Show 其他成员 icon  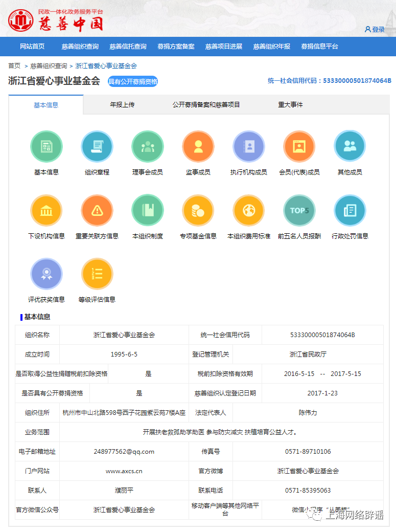tap(350, 147)
